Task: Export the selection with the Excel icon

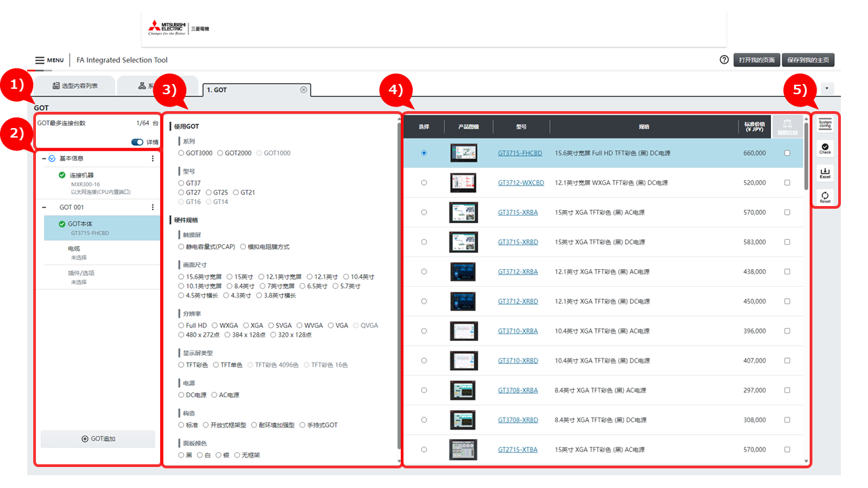Action: pyautogui.click(x=825, y=172)
